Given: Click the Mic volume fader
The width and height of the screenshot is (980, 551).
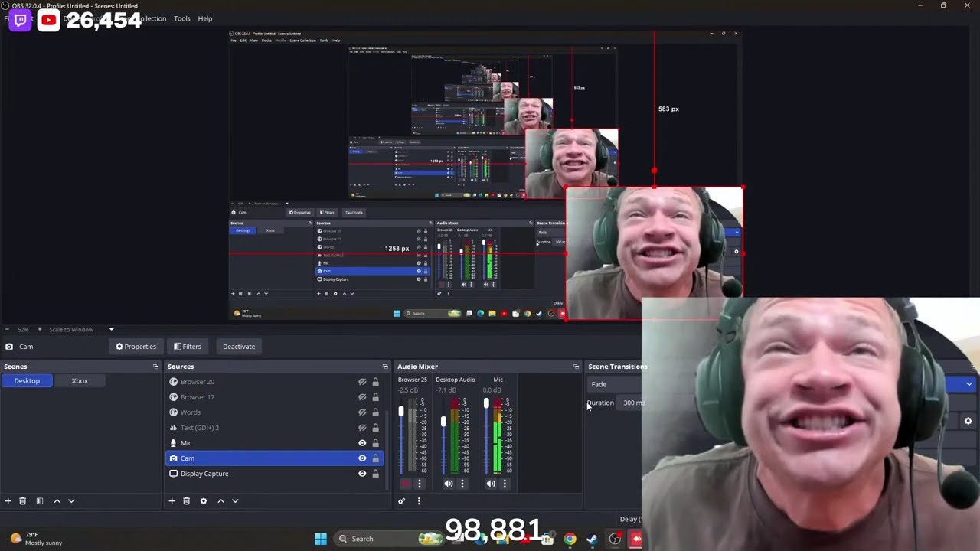Looking at the screenshot, I should click(x=487, y=404).
